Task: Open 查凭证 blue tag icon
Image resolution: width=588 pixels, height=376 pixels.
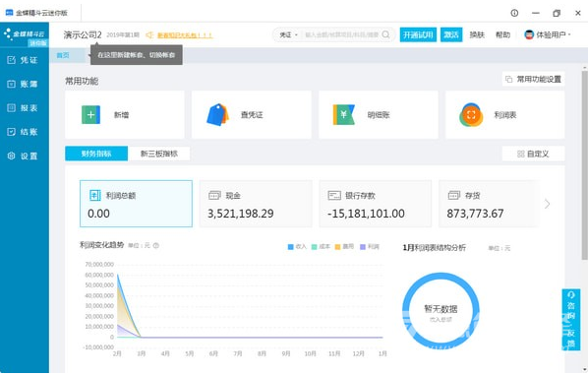Action: pos(217,115)
